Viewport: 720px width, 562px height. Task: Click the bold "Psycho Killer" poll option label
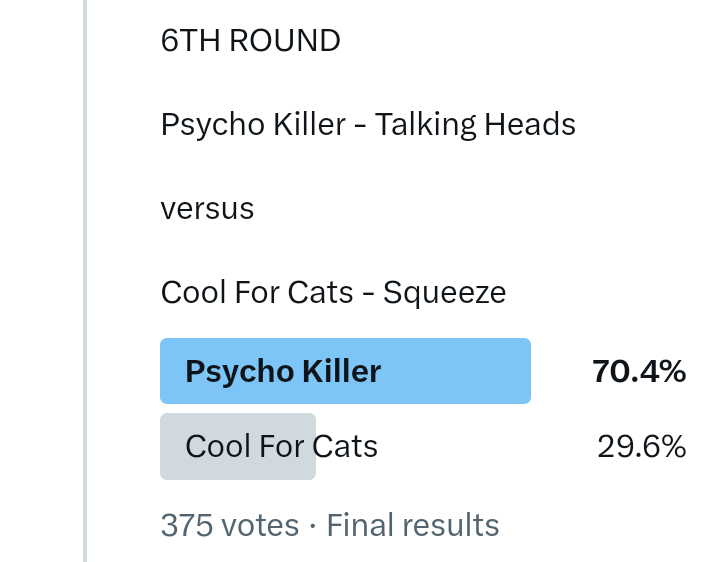point(283,372)
